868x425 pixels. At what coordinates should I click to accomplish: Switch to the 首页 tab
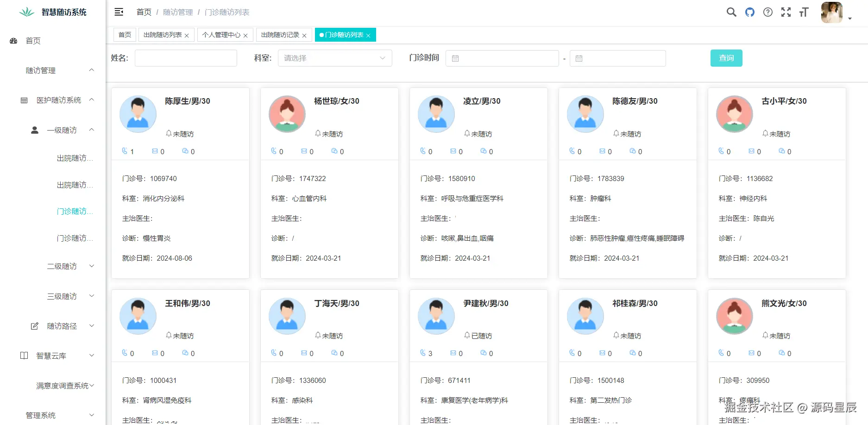point(125,35)
